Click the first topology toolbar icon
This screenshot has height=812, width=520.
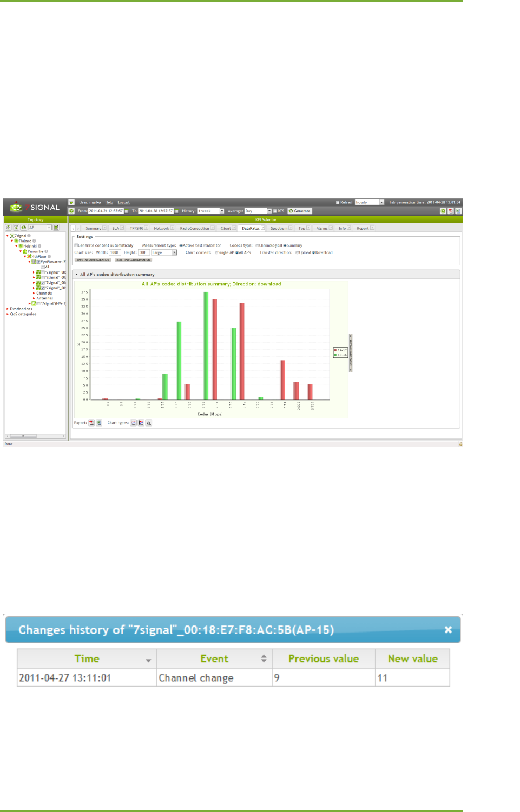[8, 228]
